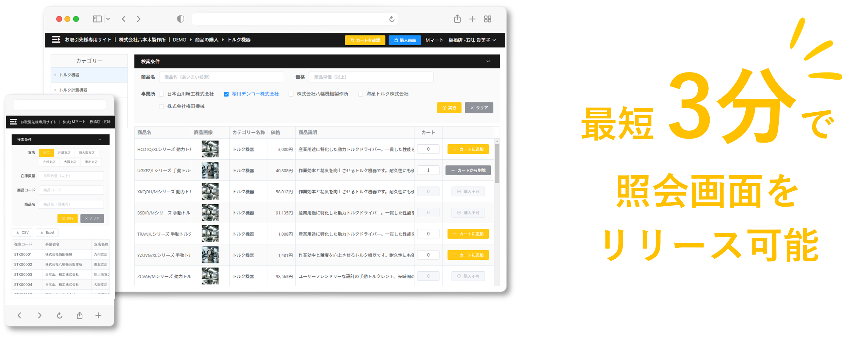The width and height of the screenshot is (868, 339).
Task: Select 新大阪支店 branch filter
Action: tap(86, 153)
